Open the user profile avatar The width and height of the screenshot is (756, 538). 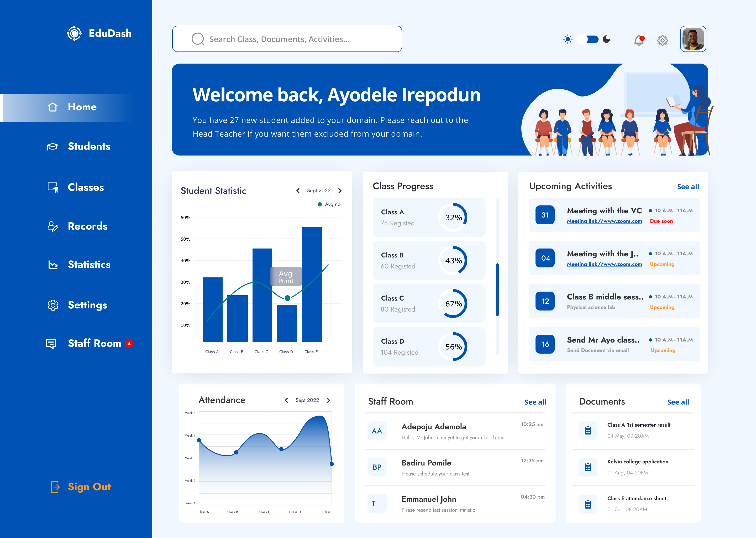point(693,39)
